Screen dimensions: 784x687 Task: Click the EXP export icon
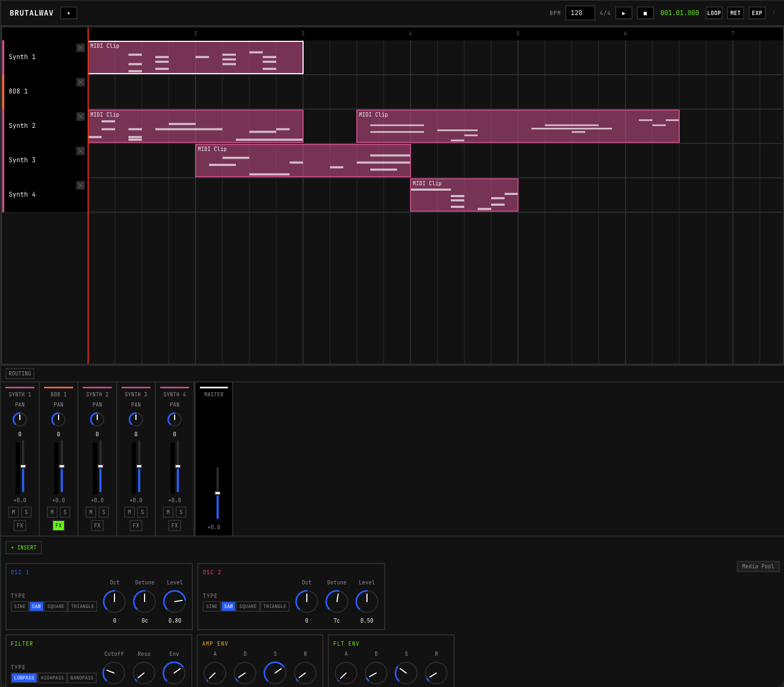pos(757,13)
